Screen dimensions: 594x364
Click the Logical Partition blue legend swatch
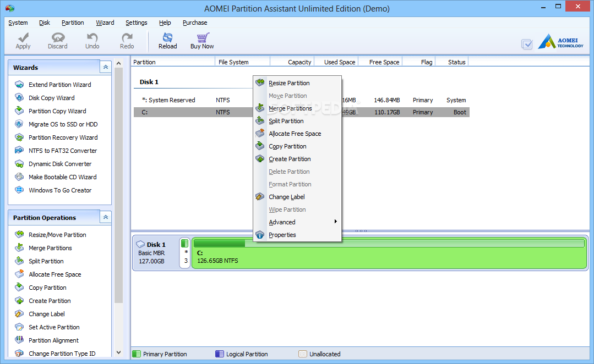coord(219,354)
